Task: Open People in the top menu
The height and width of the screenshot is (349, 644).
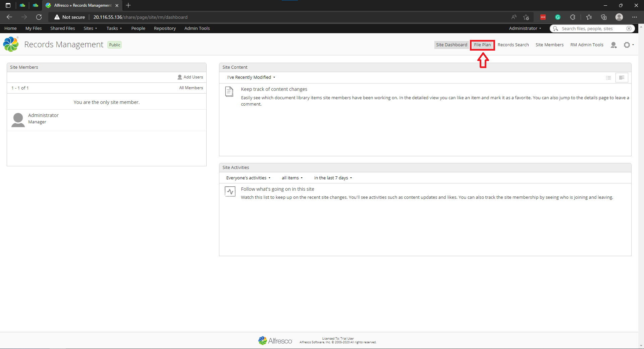Action: coord(138,28)
